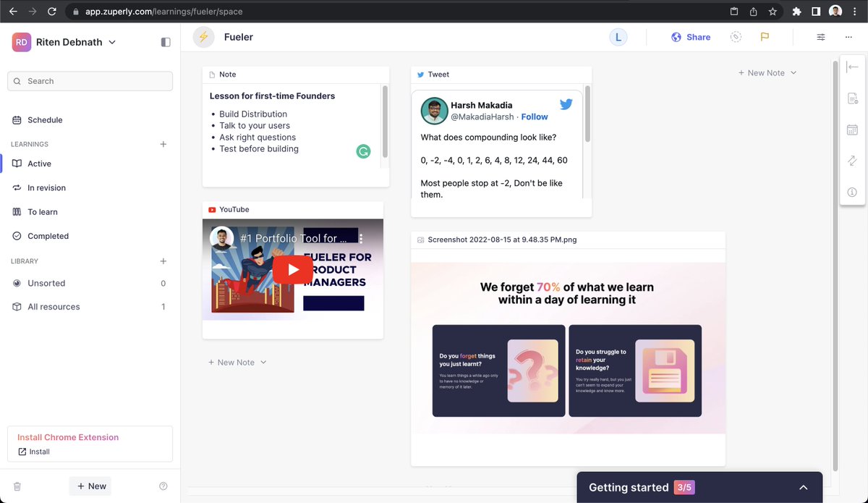Open the sliders settings icon
The height and width of the screenshot is (503, 868).
[821, 37]
